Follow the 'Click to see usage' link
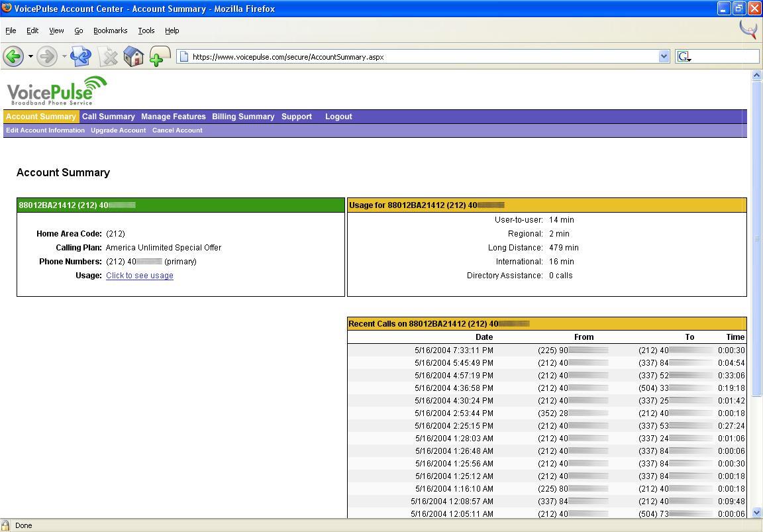The width and height of the screenshot is (763, 532). coord(140,276)
